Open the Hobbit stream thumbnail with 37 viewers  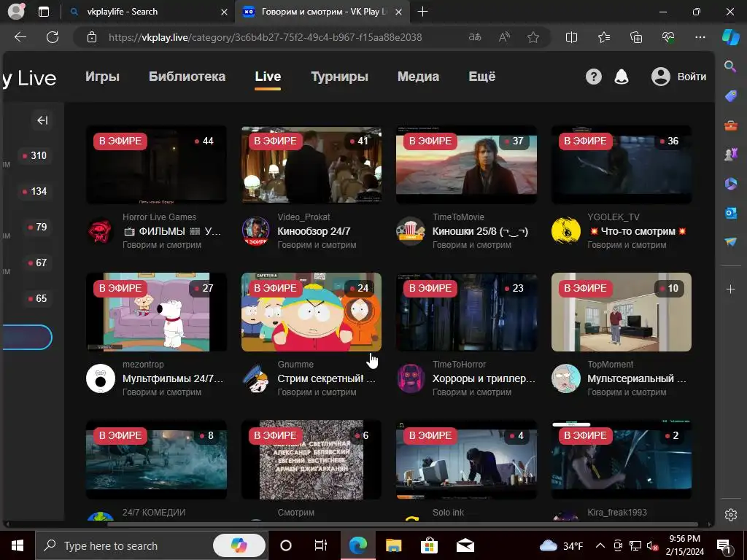466,165
